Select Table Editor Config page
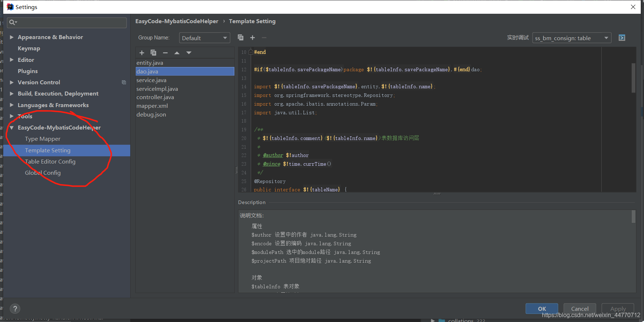This screenshot has height=322, width=644. (x=50, y=162)
